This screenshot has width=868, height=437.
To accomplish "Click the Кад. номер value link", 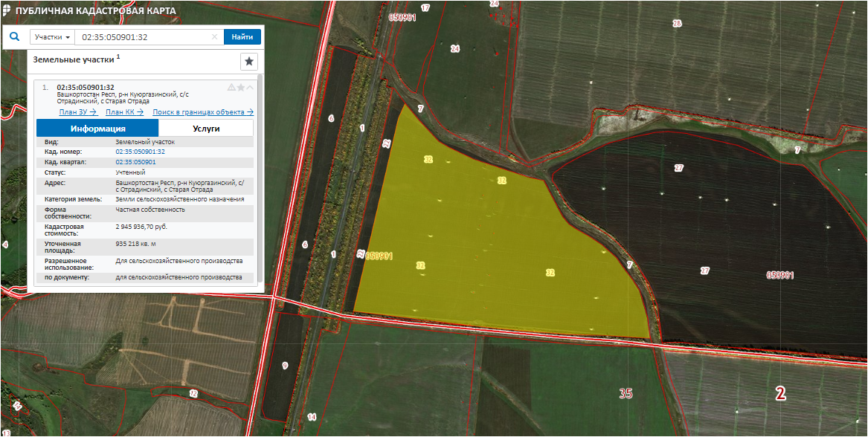I will (140, 152).
